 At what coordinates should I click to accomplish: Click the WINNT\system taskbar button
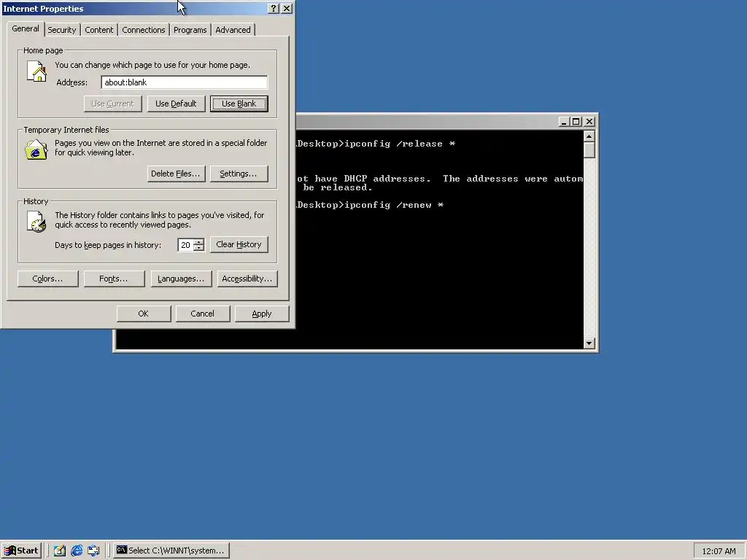coord(171,551)
